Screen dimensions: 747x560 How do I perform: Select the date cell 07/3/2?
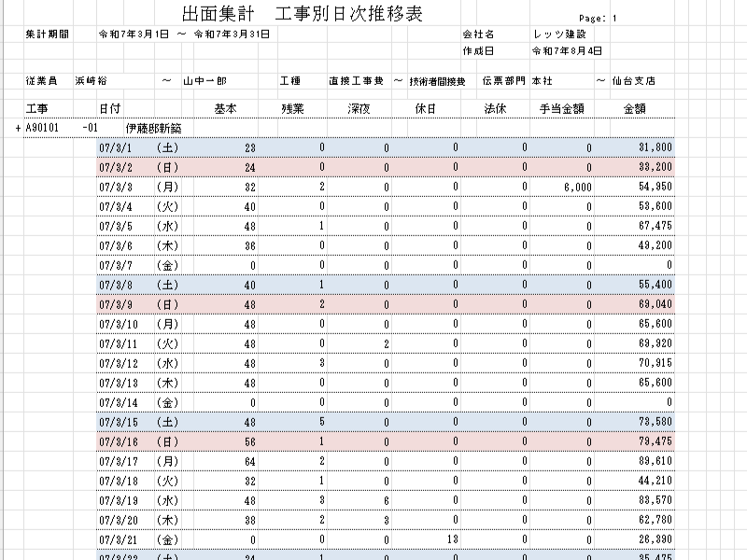[x=115, y=168]
